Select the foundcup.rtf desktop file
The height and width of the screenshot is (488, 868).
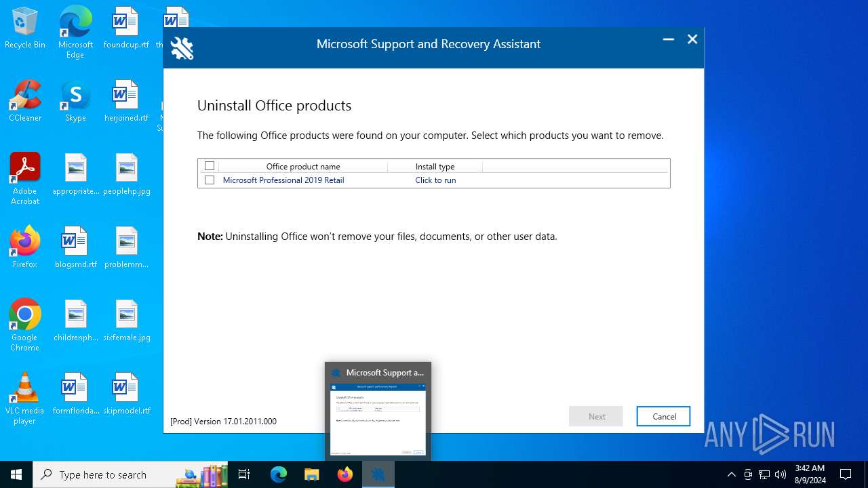pyautogui.click(x=126, y=28)
